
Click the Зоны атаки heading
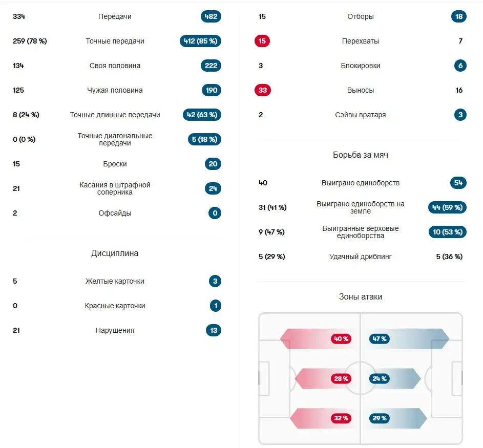[361, 297]
